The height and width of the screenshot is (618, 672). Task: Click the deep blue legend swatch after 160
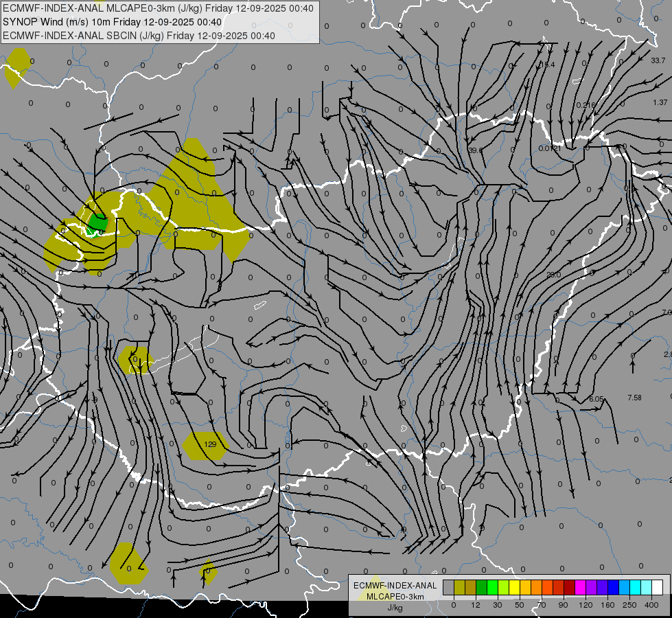point(614,587)
